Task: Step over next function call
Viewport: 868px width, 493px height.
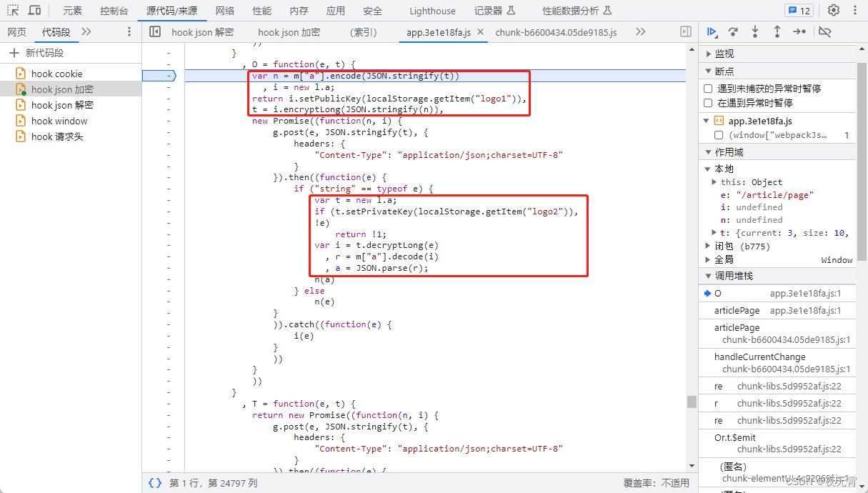Action: click(733, 32)
